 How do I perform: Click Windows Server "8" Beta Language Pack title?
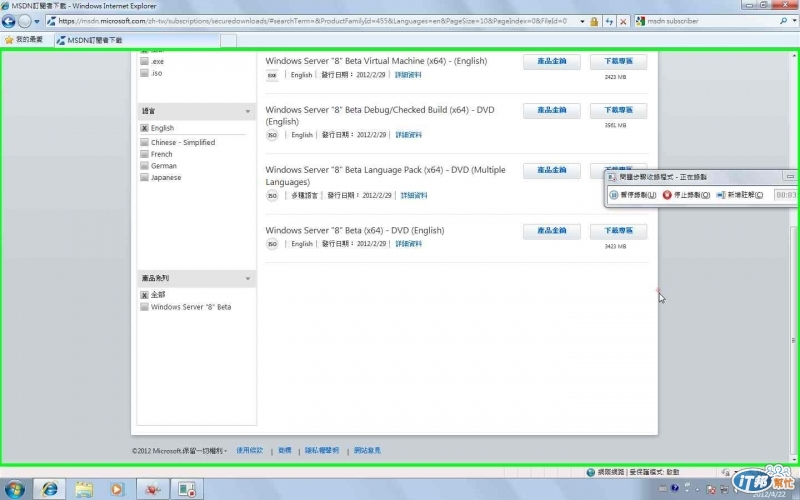pos(385,176)
